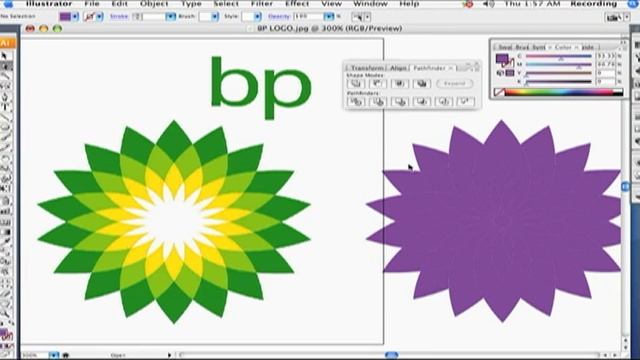Open the Effect menu
The image size is (640, 360).
click(297, 4)
